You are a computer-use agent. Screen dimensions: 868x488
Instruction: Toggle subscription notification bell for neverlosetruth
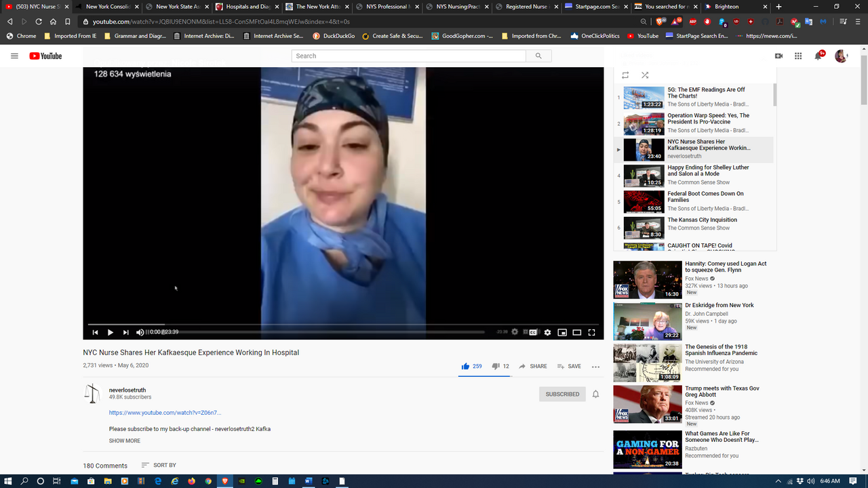pyautogui.click(x=595, y=394)
